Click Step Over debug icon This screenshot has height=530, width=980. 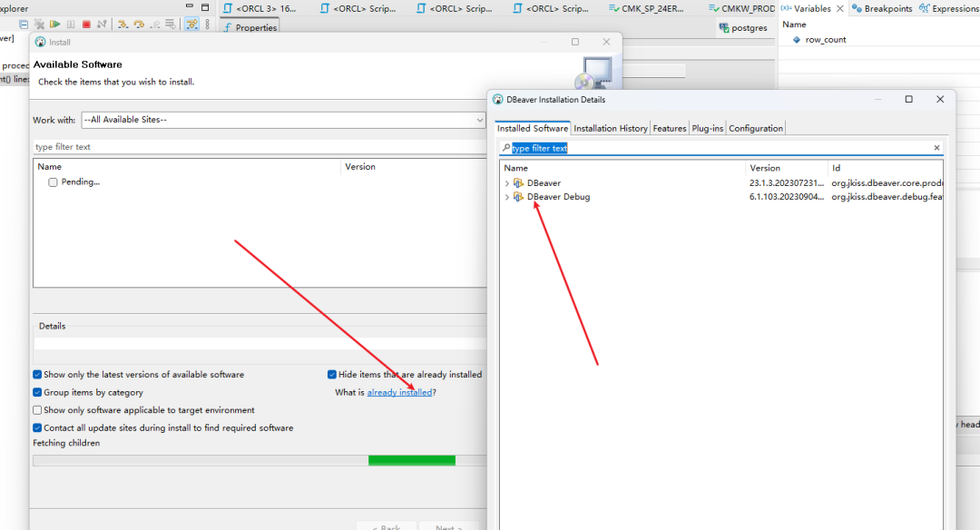click(x=139, y=25)
